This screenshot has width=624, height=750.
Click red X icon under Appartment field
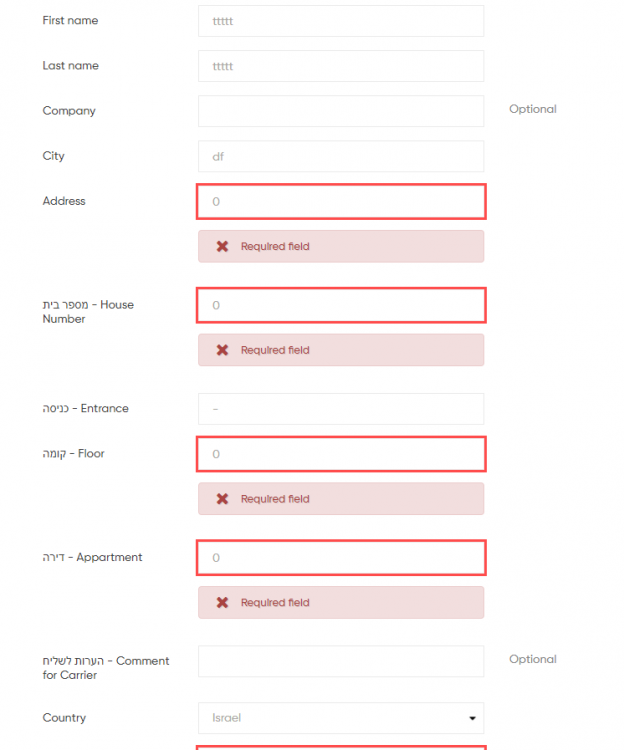(222, 603)
